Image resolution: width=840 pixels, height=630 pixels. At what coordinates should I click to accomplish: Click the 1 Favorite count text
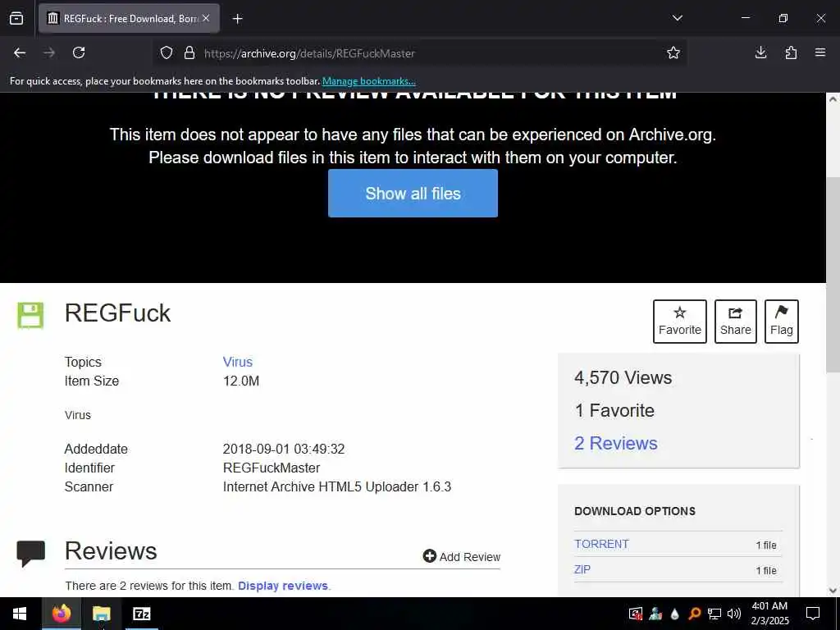[614, 410]
